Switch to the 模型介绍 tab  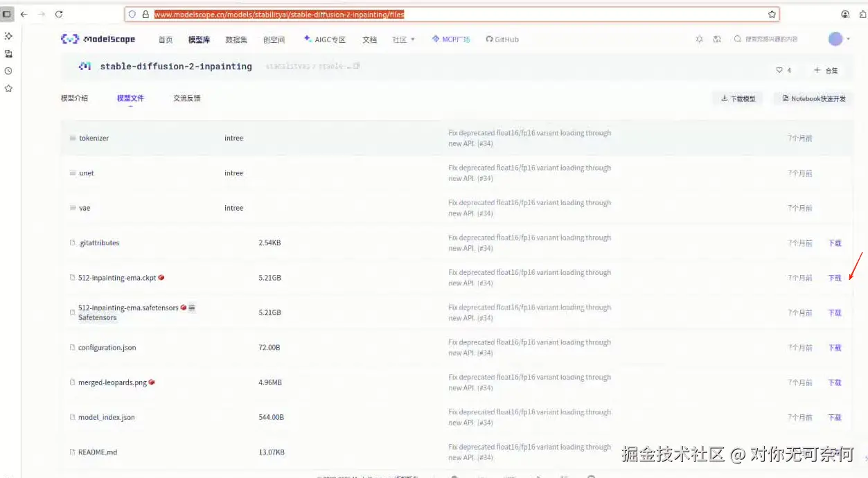pos(74,98)
